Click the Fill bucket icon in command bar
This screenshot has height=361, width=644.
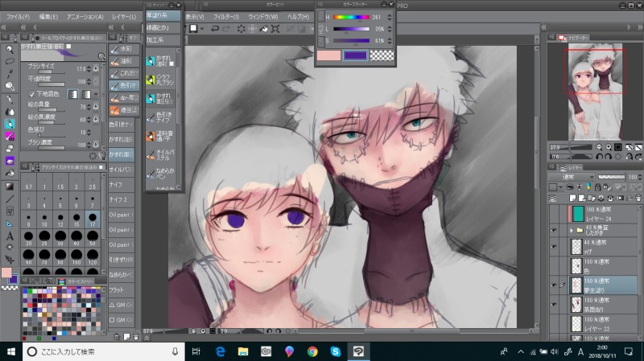[264, 29]
